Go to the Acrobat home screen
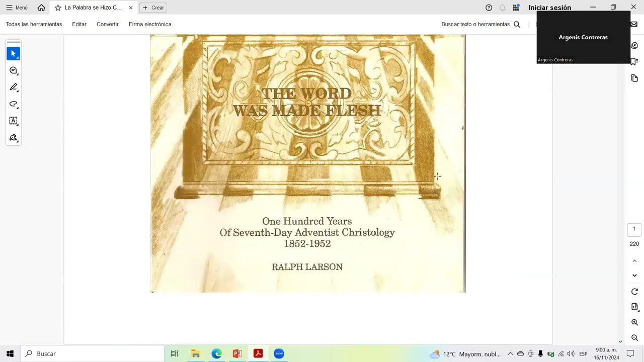Screen dimensions: 644x362 (41, 8)
